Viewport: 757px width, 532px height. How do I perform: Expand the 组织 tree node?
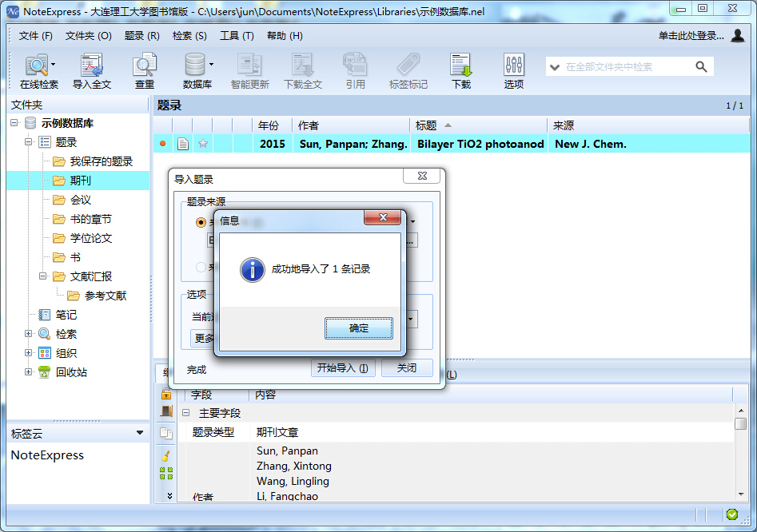point(29,353)
